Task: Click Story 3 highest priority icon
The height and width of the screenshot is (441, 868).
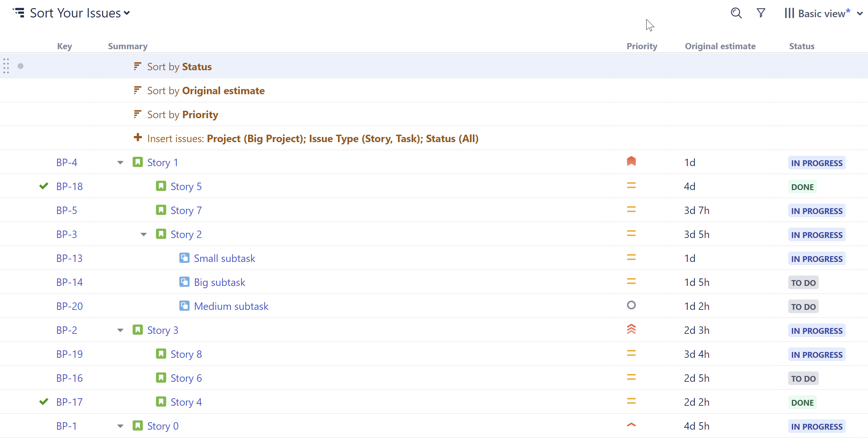Action: 631,329
